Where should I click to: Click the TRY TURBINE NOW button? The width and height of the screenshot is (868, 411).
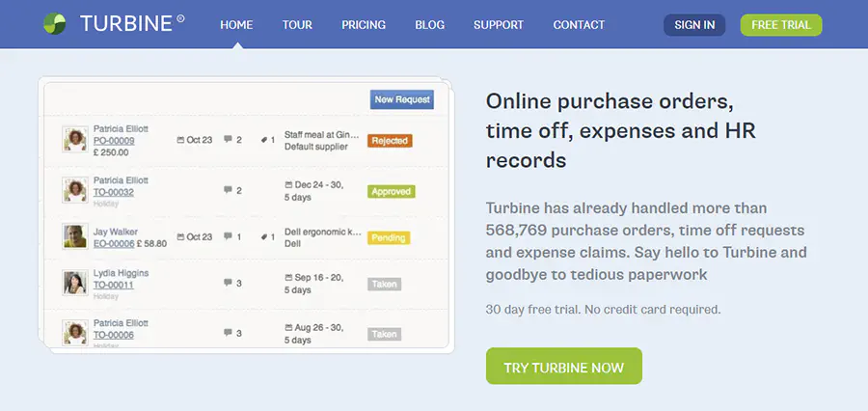(563, 366)
